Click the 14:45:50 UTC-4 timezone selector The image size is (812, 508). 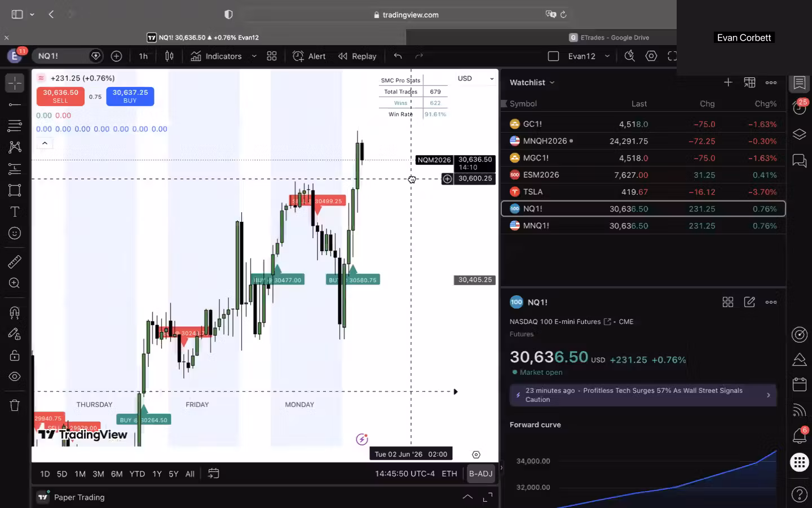click(405, 474)
